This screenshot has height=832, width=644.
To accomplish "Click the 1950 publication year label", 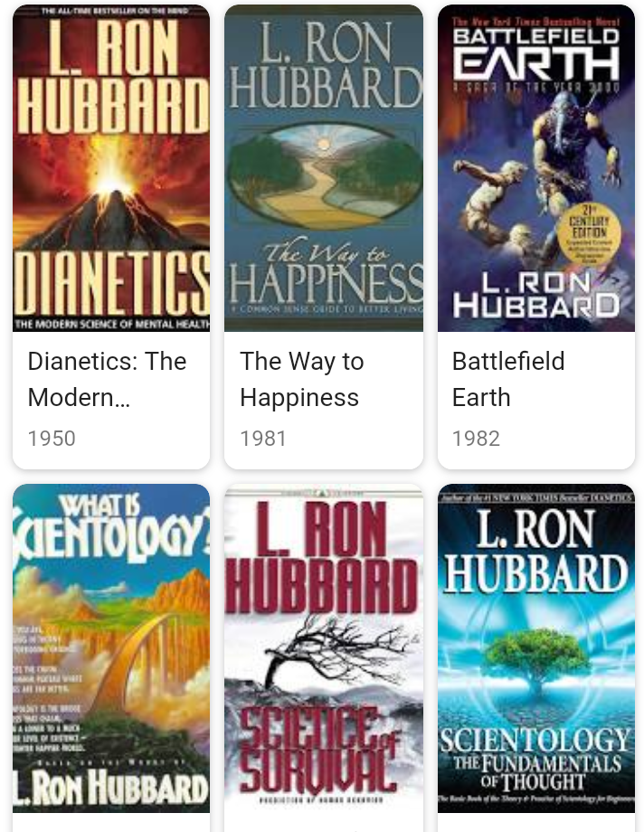I will click(52, 439).
